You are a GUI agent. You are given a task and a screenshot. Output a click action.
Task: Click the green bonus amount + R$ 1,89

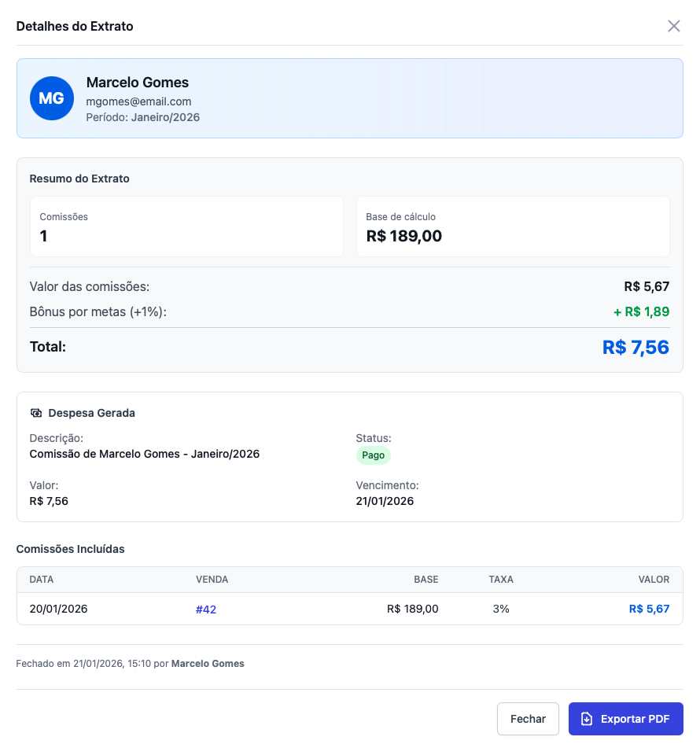[641, 311]
